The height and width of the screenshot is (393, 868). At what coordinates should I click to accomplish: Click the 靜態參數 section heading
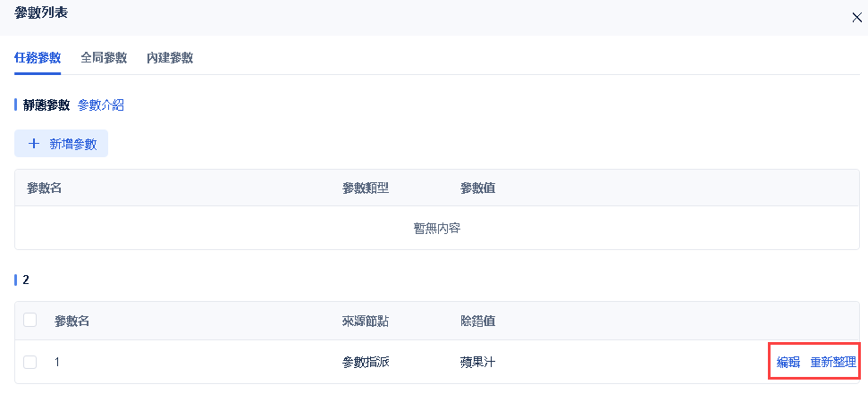[46, 105]
